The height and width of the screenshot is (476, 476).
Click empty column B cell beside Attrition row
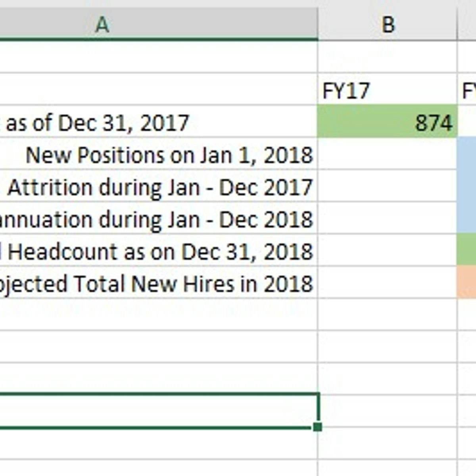point(387,186)
